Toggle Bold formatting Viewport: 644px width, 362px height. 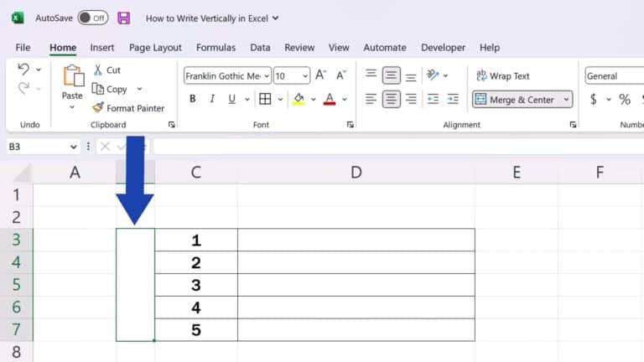(193, 99)
